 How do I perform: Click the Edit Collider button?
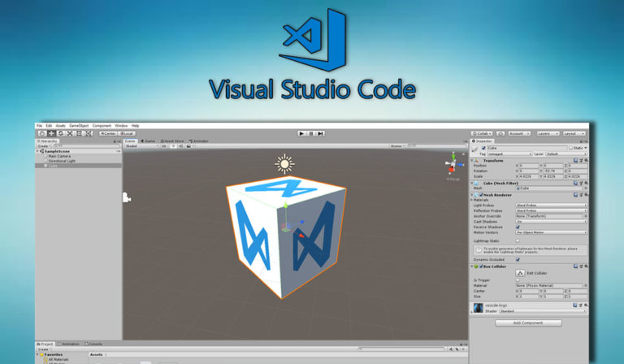520,273
